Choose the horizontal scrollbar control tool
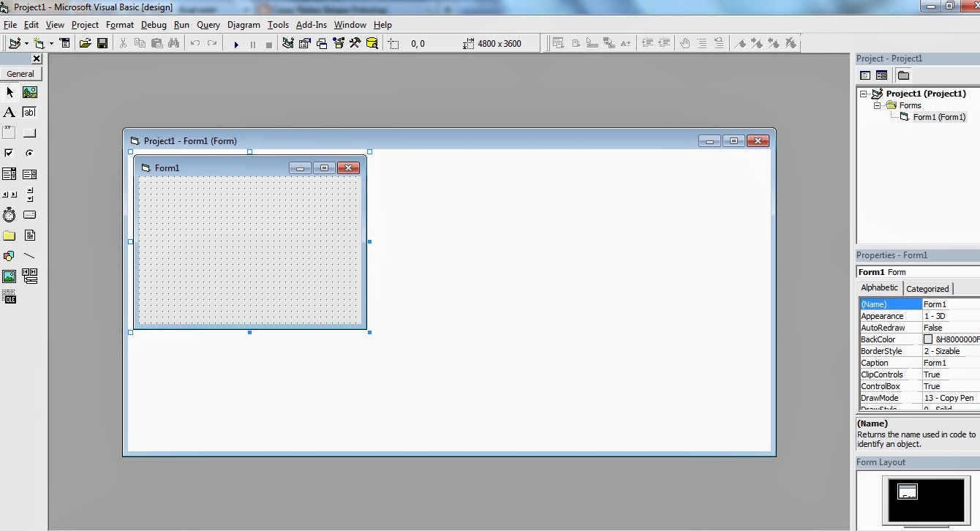 tap(10, 195)
